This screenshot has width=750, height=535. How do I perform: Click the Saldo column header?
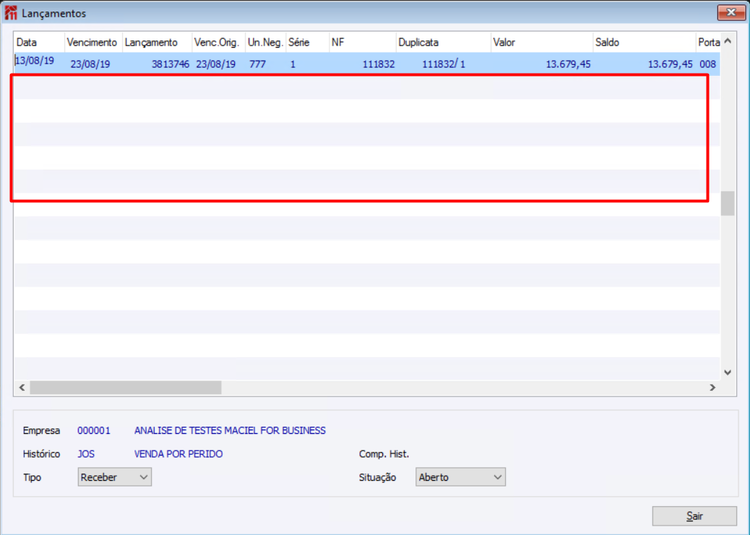[644, 43]
